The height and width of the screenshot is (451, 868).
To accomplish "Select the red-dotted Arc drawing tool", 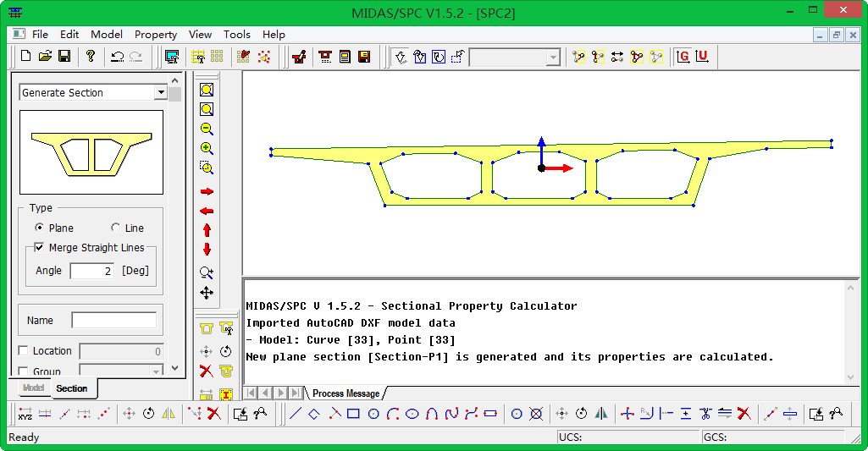I will pyautogui.click(x=392, y=414).
